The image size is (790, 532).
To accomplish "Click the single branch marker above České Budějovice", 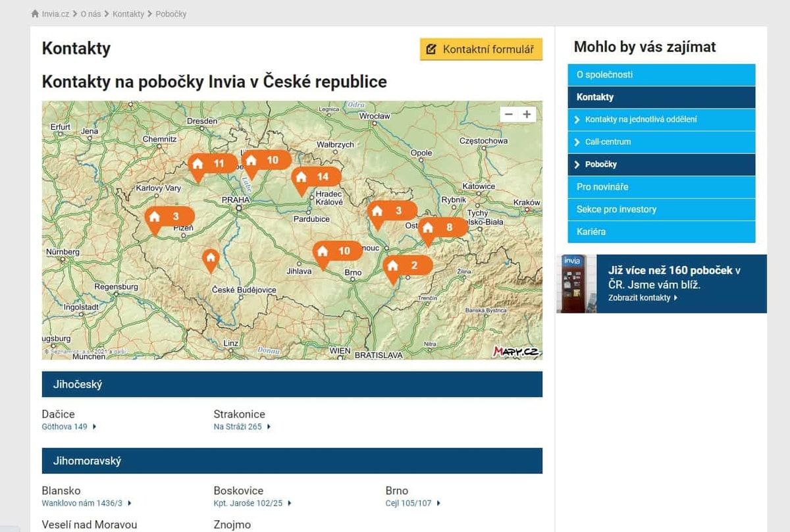I will pyautogui.click(x=211, y=260).
